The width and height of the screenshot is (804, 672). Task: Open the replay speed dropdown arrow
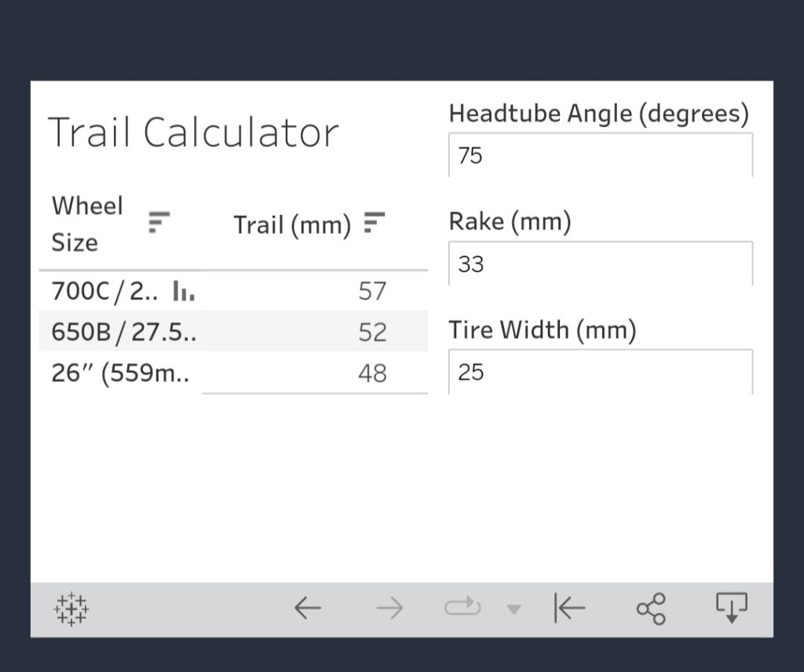[x=513, y=609]
